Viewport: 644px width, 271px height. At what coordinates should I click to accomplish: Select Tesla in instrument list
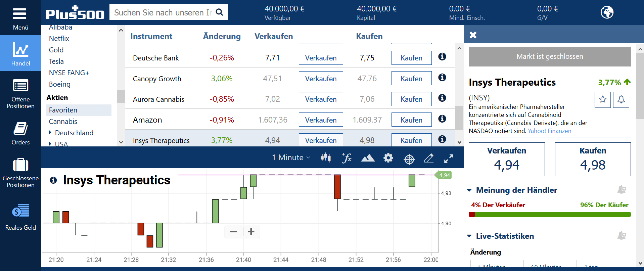(56, 61)
